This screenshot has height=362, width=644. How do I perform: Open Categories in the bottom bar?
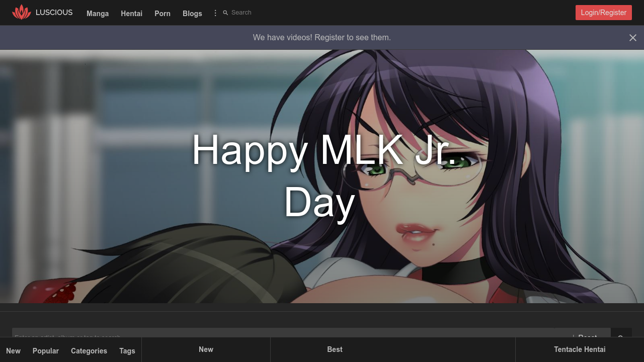tap(89, 351)
